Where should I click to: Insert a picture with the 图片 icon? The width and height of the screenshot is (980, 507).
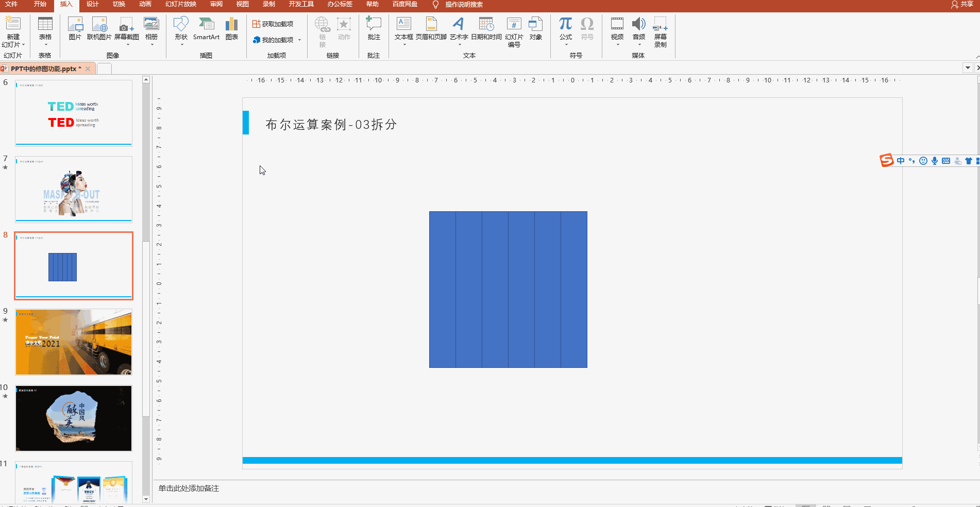point(75,28)
